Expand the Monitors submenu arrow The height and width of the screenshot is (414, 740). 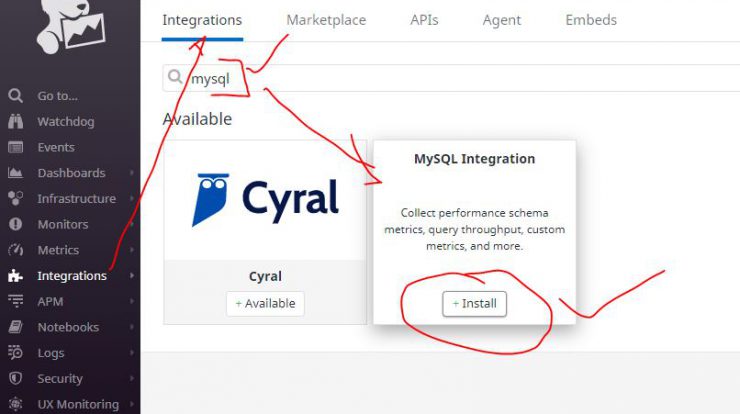[132, 224]
